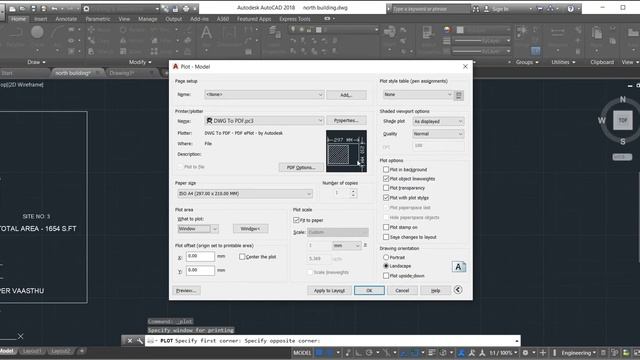Expand the Draw panel flyout
Screen dimensions: 640x360
pos(36,62)
